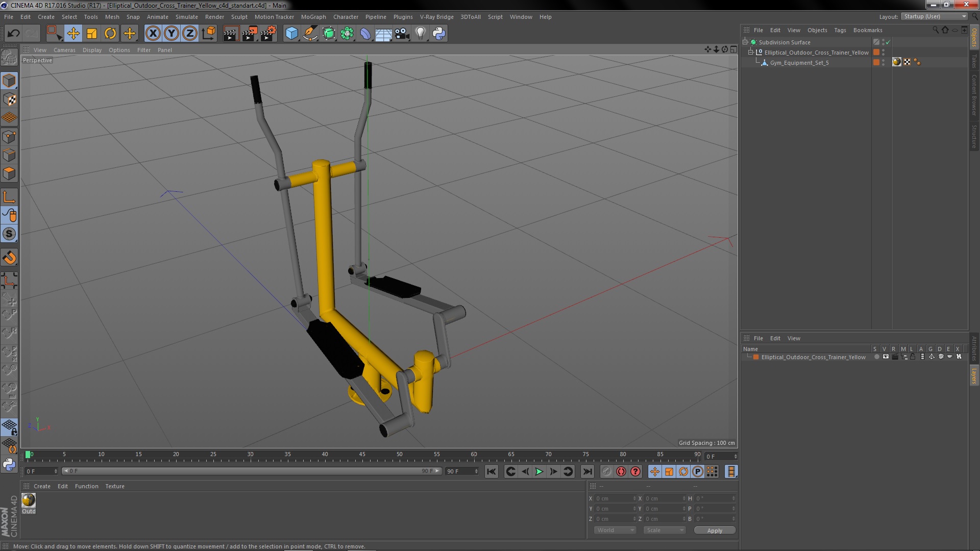980x551 pixels.
Task: Click the orange layer swatch of Gym_Equipment_Set_5
Action: click(876, 62)
